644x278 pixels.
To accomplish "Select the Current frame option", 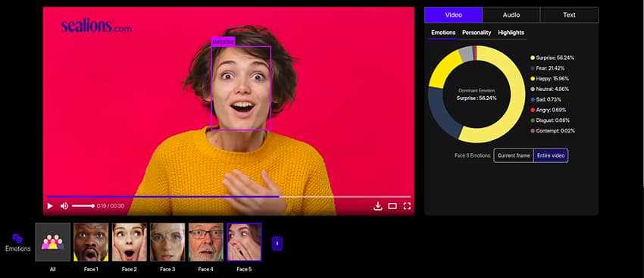I will [514, 155].
